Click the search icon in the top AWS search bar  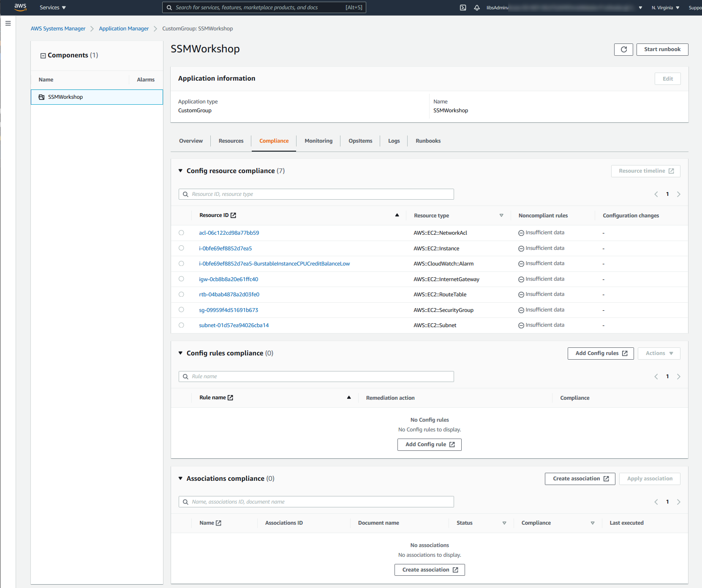click(x=169, y=8)
